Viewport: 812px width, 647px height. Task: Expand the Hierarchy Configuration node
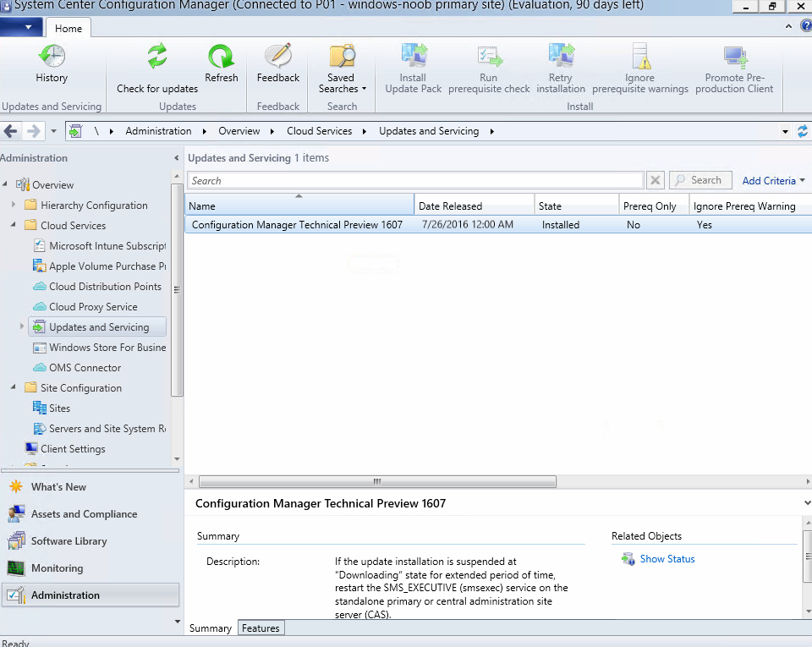pyautogui.click(x=14, y=205)
